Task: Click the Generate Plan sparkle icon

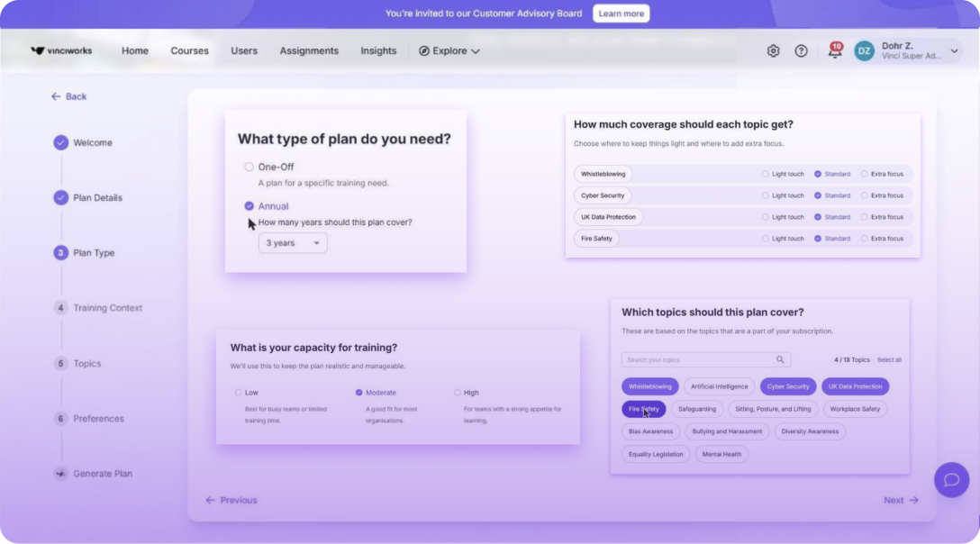Action: (x=60, y=474)
